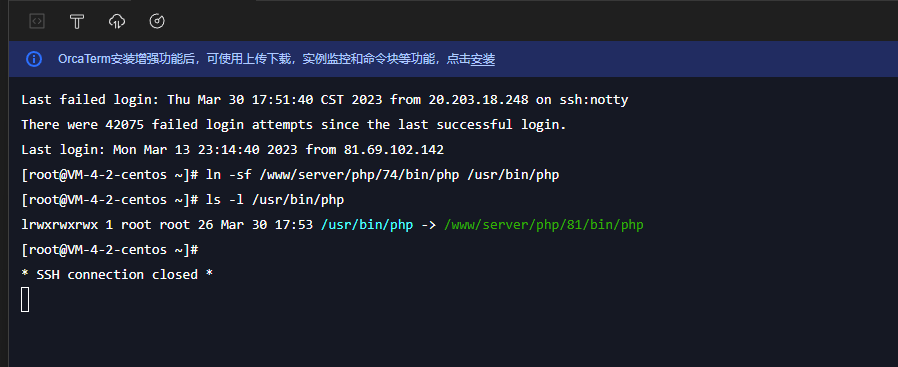Click the SSH connection closed message
The image size is (898, 367).
[x=117, y=275]
